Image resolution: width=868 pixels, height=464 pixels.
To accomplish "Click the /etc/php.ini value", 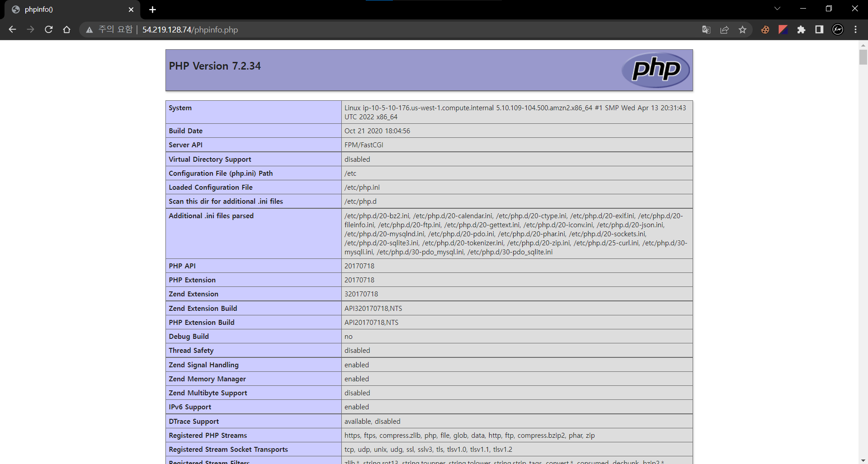I will [362, 187].
